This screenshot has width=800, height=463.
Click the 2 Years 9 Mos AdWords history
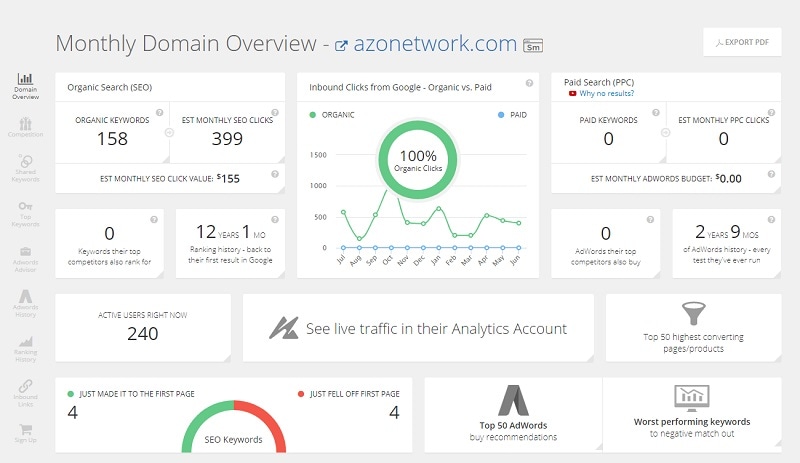click(x=727, y=232)
